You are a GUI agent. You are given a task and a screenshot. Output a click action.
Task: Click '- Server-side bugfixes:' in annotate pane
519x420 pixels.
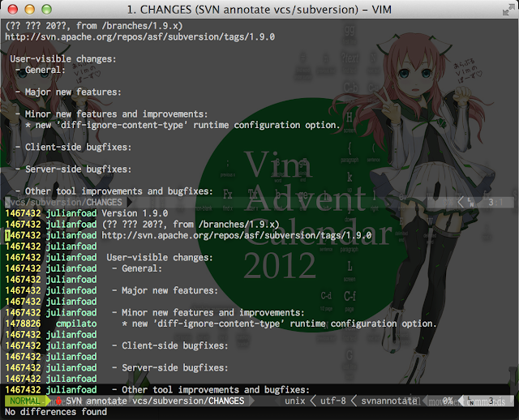click(170, 368)
